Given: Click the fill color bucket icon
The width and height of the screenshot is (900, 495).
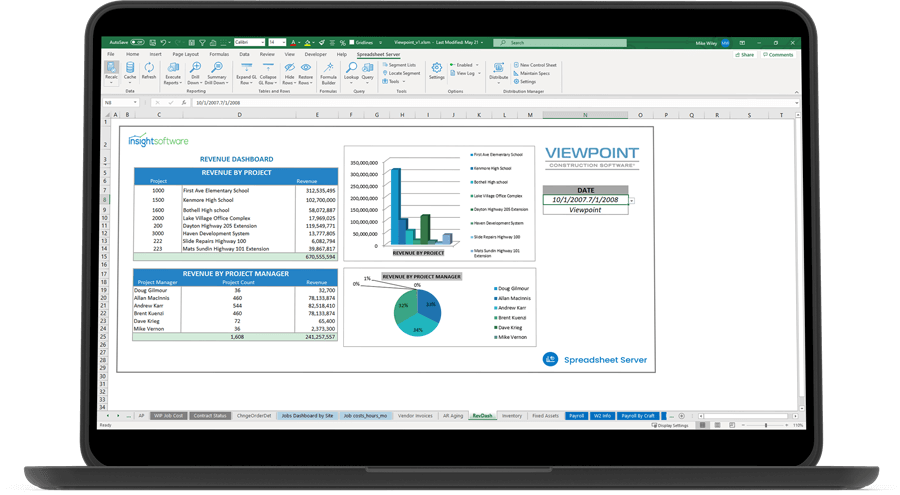Looking at the screenshot, I should [x=307, y=42].
